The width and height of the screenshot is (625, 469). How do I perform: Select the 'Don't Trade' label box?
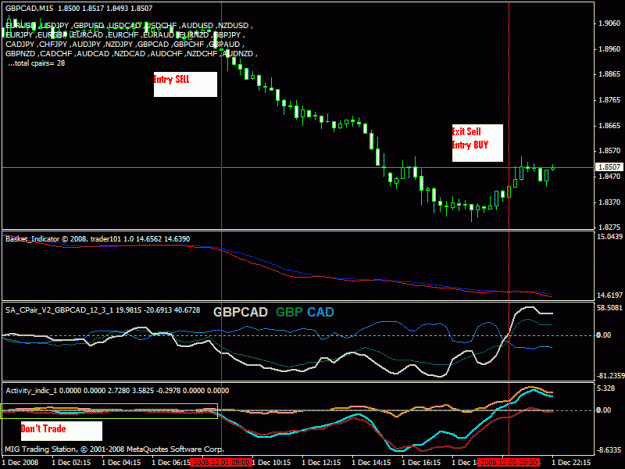click(61, 431)
